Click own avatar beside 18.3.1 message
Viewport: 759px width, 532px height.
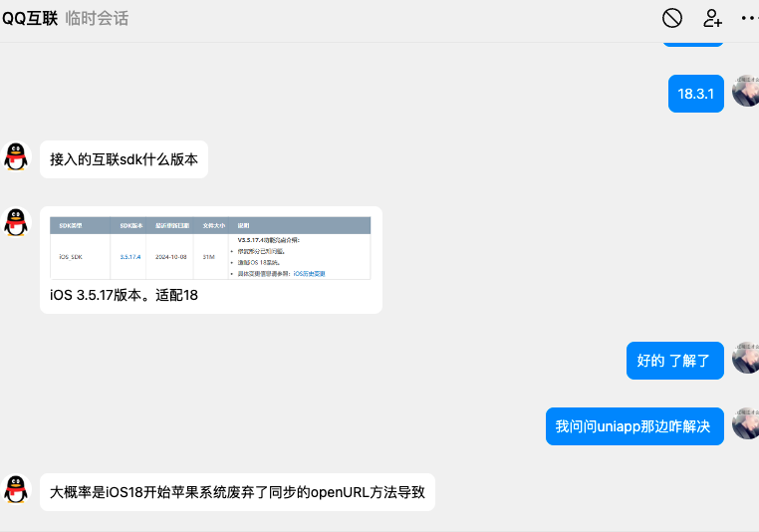(746, 91)
